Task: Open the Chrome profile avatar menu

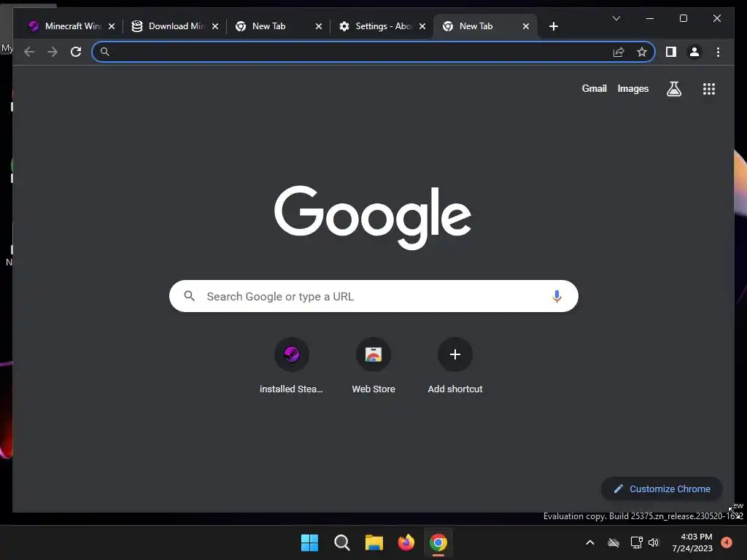Action: tap(694, 52)
